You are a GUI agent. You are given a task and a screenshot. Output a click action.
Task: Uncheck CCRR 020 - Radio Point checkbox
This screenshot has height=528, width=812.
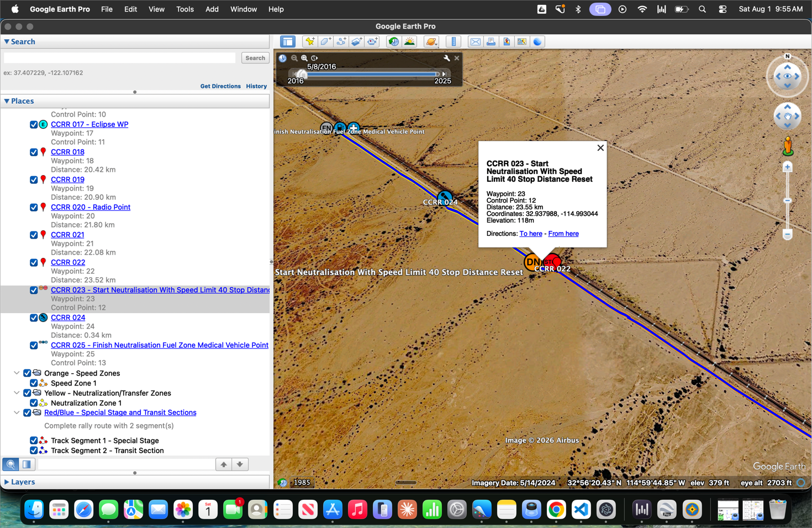pyautogui.click(x=34, y=208)
